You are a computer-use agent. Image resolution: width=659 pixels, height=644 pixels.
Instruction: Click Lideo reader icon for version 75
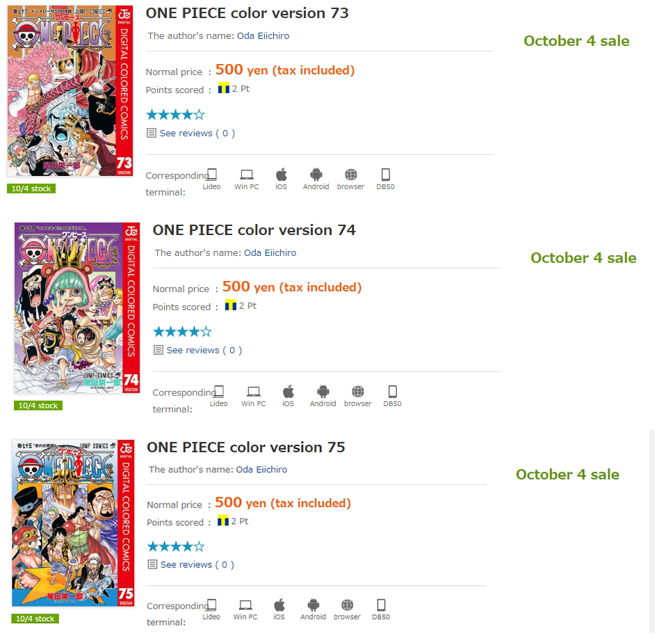coord(211,605)
